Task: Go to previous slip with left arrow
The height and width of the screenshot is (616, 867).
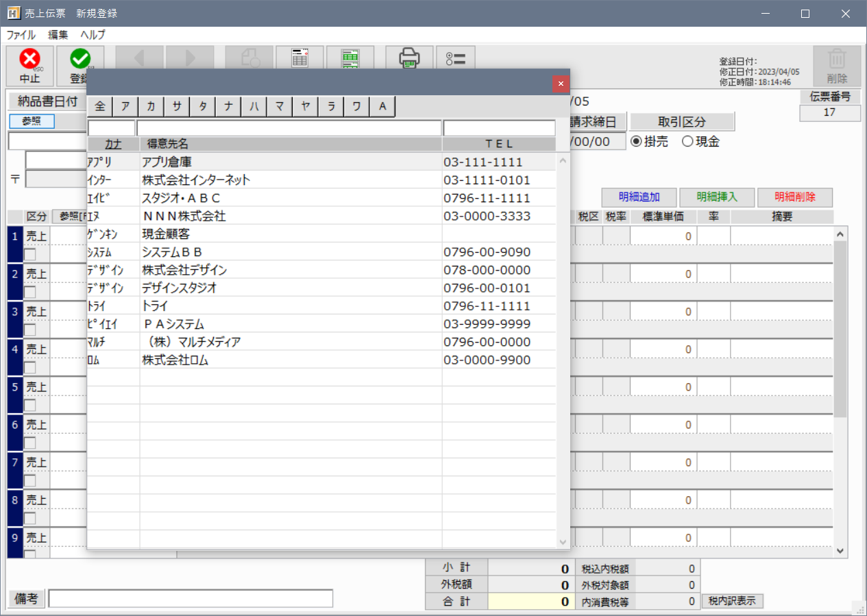Action: point(139,59)
